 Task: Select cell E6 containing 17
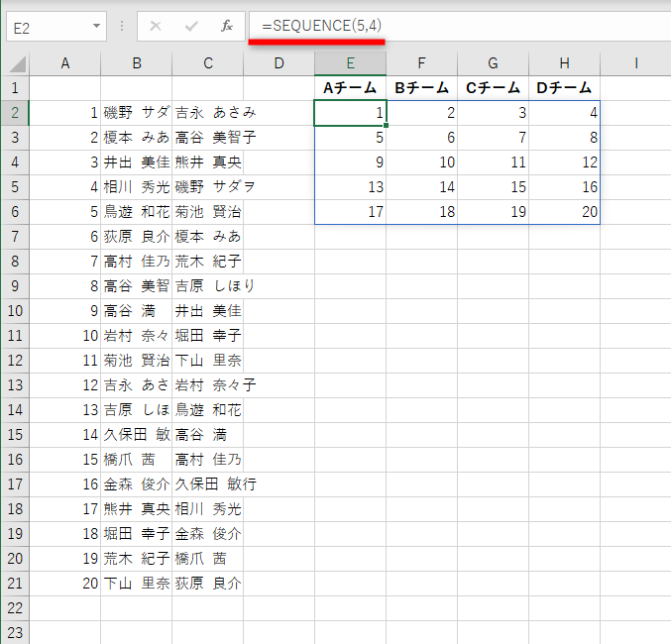(x=351, y=212)
